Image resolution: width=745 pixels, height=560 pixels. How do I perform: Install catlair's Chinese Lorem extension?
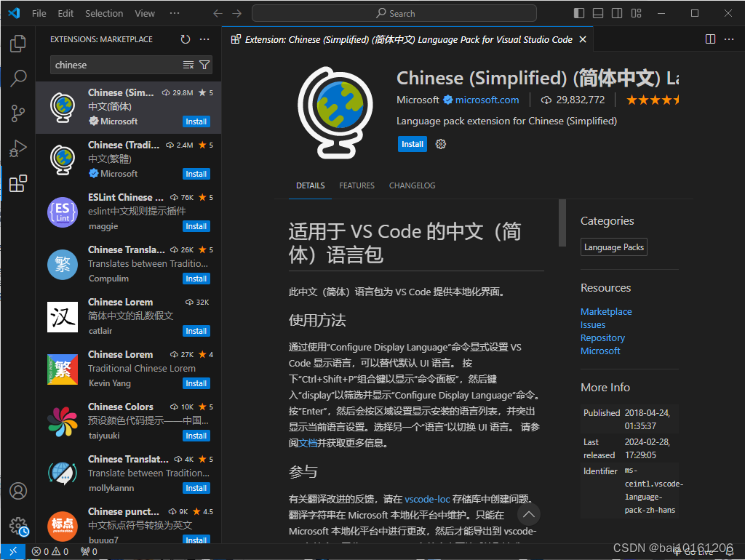[196, 331]
